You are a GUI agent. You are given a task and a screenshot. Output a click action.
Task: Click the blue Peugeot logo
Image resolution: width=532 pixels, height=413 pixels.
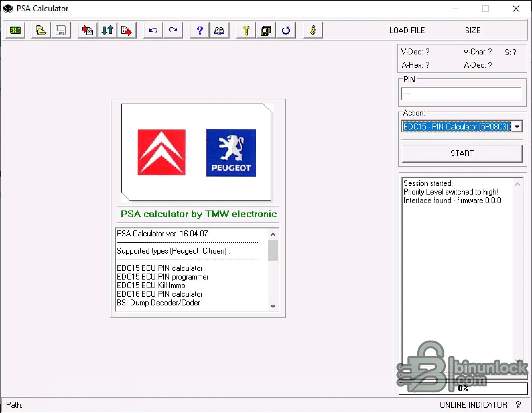pos(231,153)
